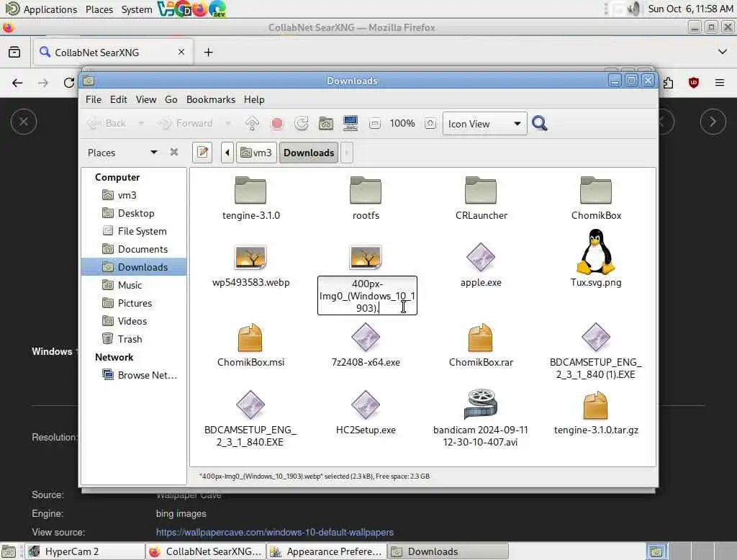Open Forward history dropdown arrow
This screenshot has height=560, width=737.
coord(228,123)
